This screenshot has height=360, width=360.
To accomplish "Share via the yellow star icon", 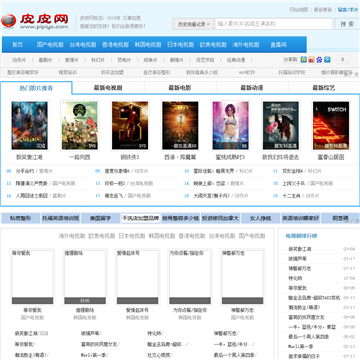I will 303,60.
